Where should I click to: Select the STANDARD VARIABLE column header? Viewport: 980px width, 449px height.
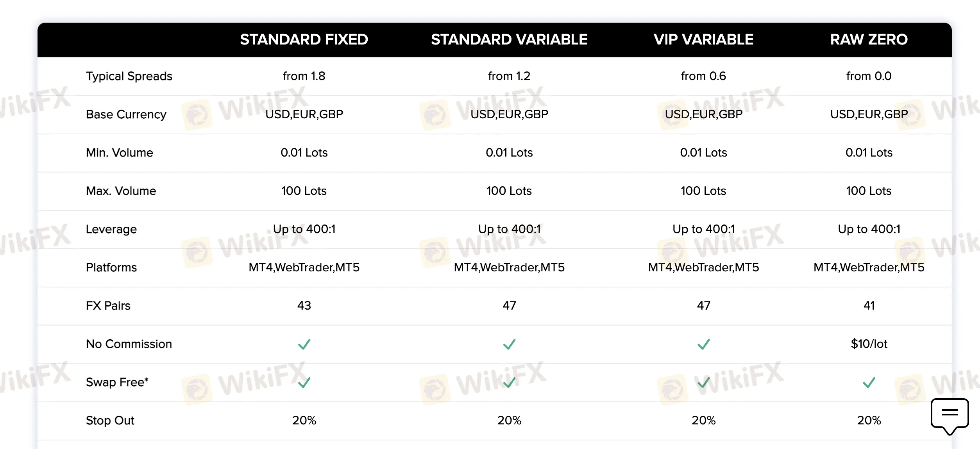tap(509, 39)
